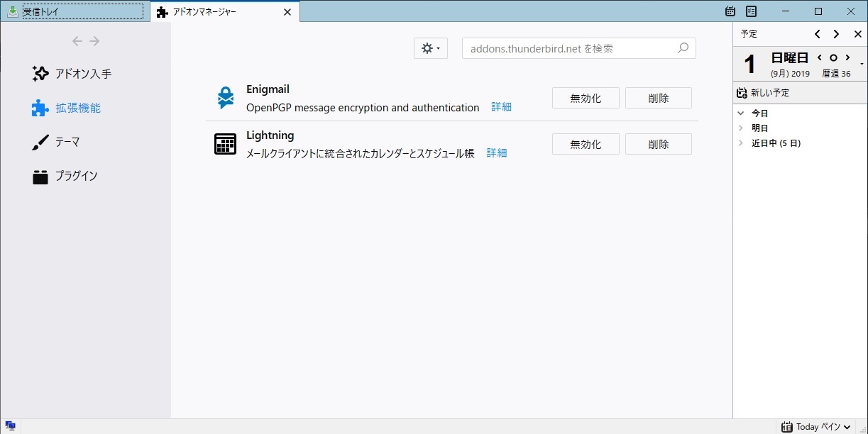This screenshot has height=434, width=868.
Task: Open the gear tools dropdown menu
Action: coord(430,48)
